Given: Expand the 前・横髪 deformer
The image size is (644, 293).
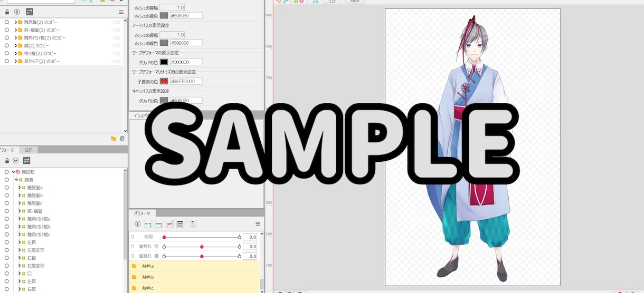Looking at the screenshot, I should pos(20,211).
